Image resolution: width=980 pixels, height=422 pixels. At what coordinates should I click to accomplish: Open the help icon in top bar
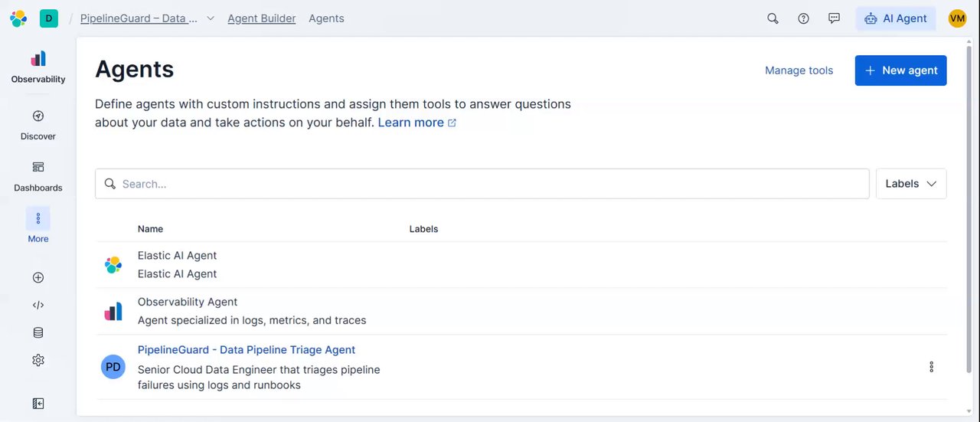tap(803, 18)
